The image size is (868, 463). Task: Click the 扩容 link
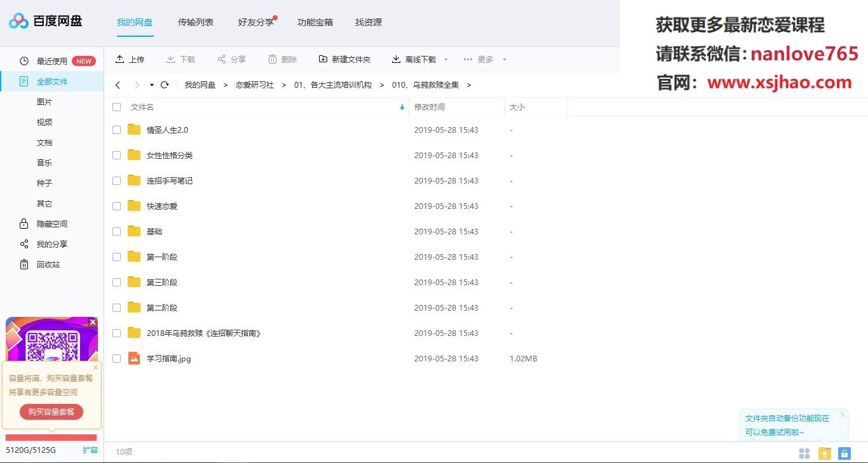[90, 450]
